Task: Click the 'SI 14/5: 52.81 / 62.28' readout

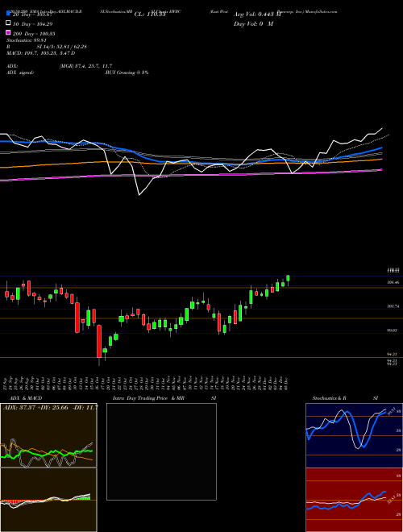Action: 62,47
